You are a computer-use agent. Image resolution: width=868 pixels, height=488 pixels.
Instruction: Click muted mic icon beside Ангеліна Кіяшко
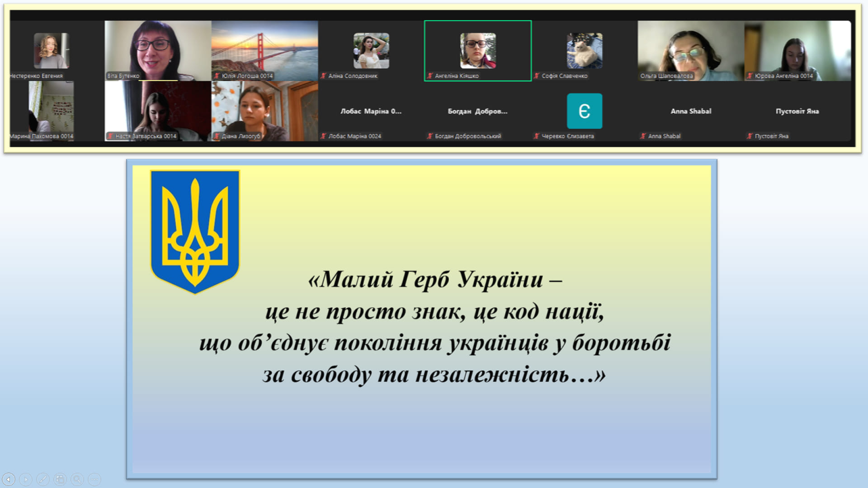(x=430, y=76)
